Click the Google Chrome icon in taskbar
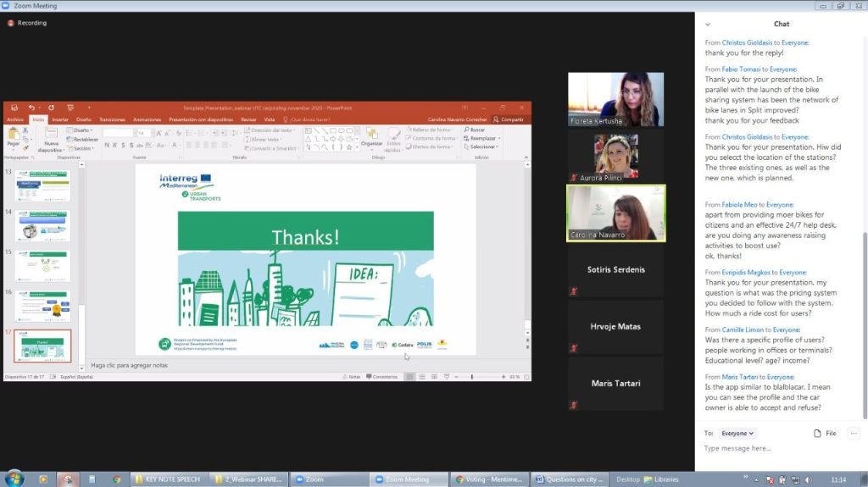The height and width of the screenshot is (487, 868). (x=116, y=479)
